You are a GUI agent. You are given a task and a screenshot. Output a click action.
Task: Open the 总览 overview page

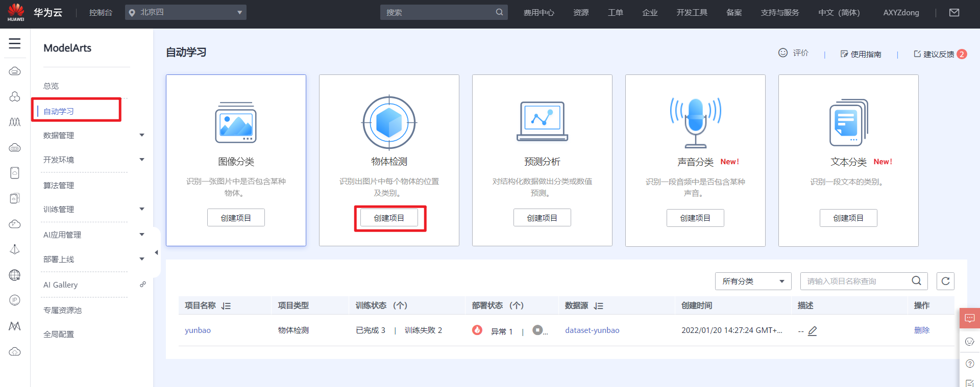pos(51,86)
